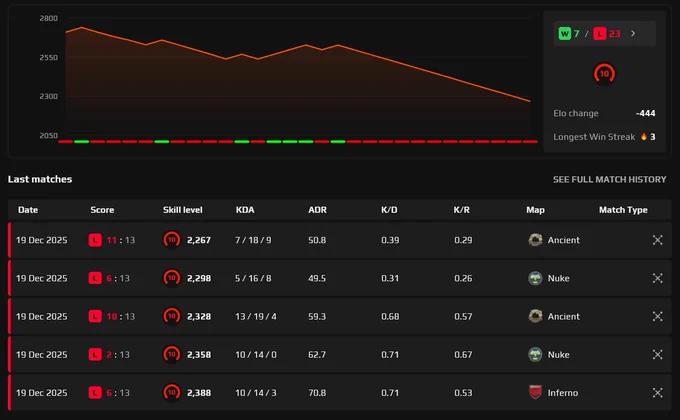Screen dimensions: 680x420
Task: Click the ADR value 70.8
Action: (317, 393)
